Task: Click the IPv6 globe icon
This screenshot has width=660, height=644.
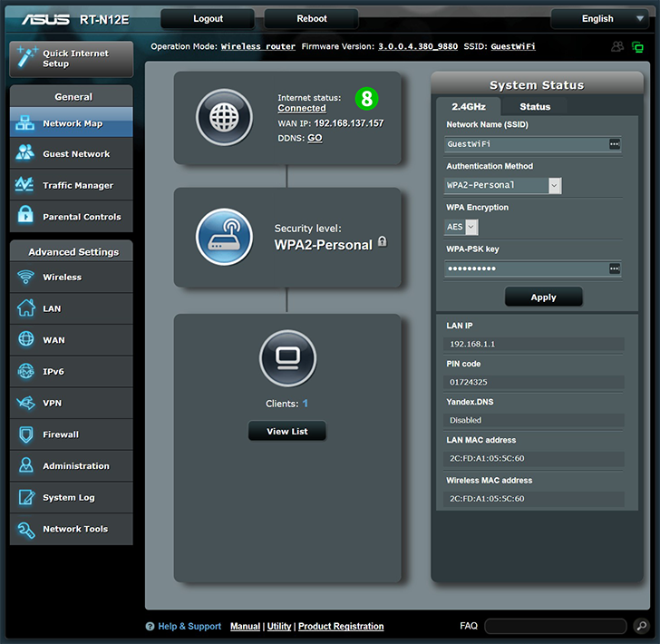Action: click(26, 371)
